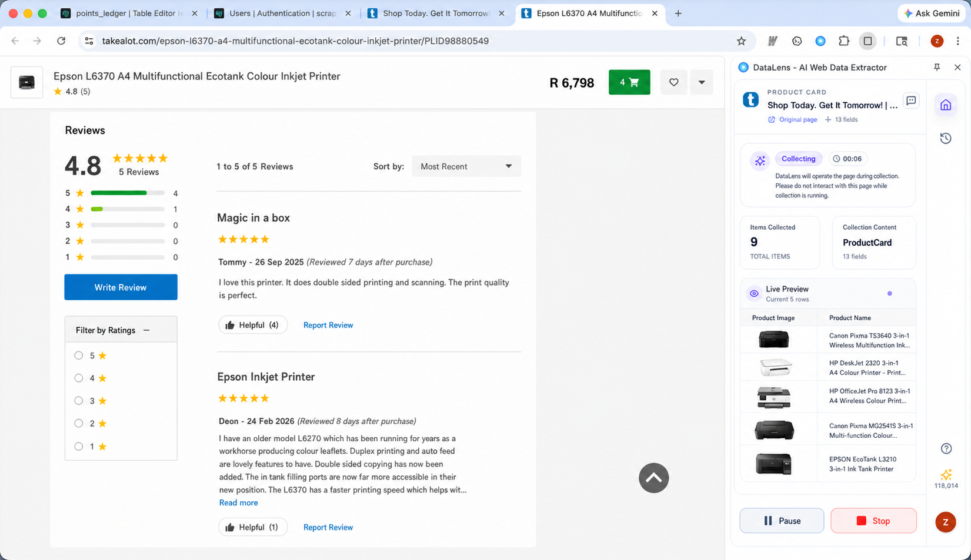This screenshot has height=560, width=971.
Task: Mark Epson Inkjet Printer review Helpful (1)
Action: (253, 527)
